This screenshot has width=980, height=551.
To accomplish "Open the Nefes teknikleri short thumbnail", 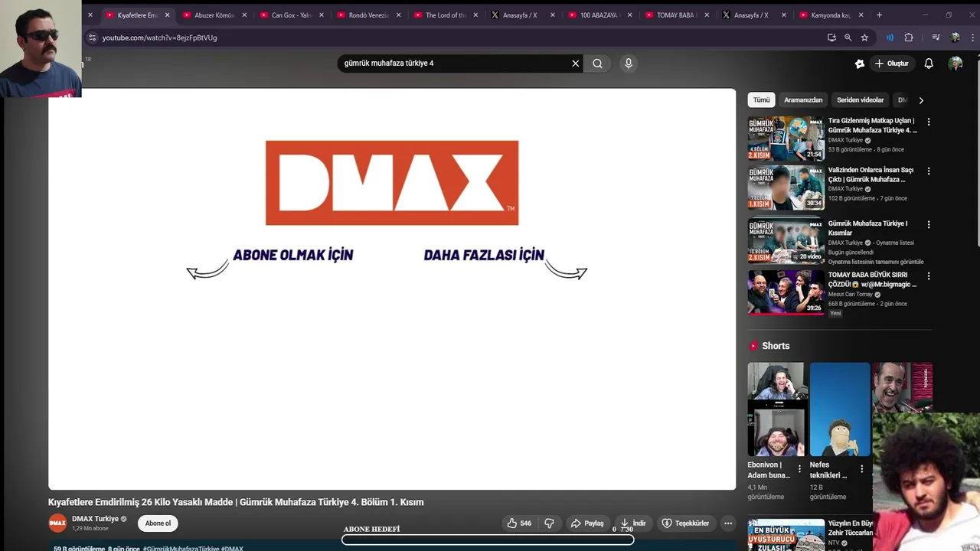I will pos(840,409).
